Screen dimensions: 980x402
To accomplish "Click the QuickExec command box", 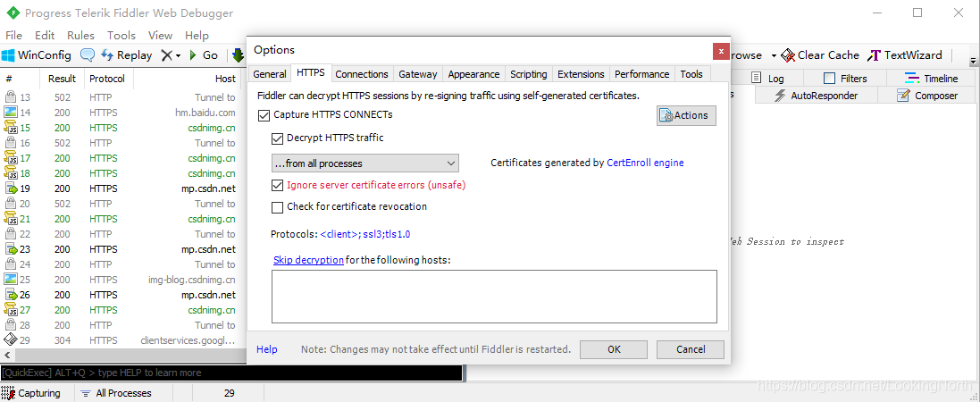I will [x=231, y=373].
